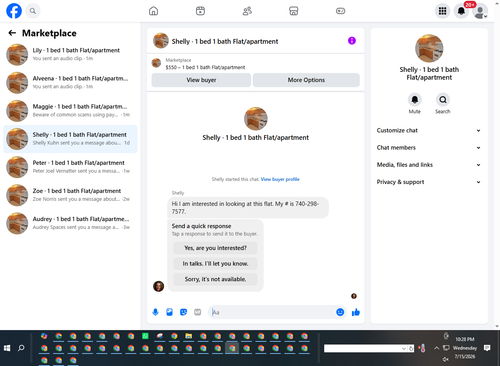Open the GIF picker icon
The height and width of the screenshot is (366, 500).
click(x=198, y=312)
